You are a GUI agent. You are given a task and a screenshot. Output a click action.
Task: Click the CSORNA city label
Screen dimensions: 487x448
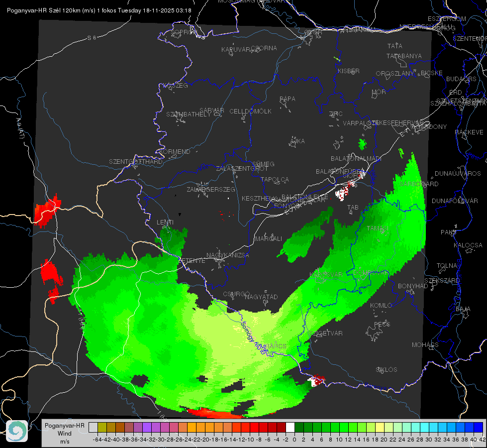coord(264,48)
